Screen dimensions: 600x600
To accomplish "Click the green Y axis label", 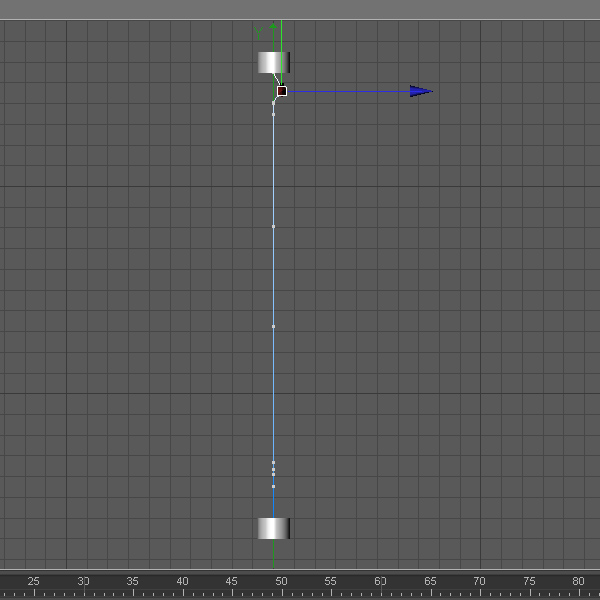I will click(259, 34).
